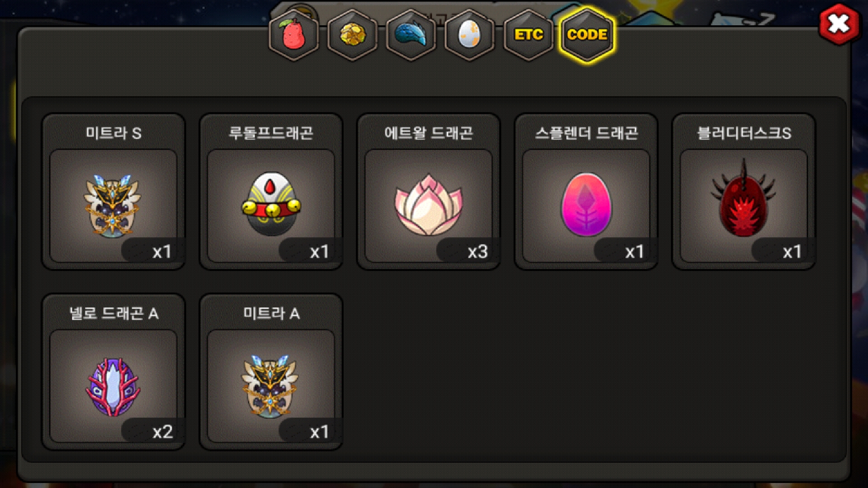Screen dimensions: 868x488
Task: Open the red fruit food tab
Action: coord(294,35)
